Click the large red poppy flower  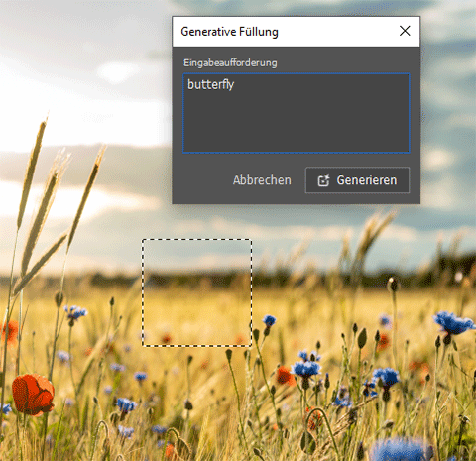[x=33, y=395]
